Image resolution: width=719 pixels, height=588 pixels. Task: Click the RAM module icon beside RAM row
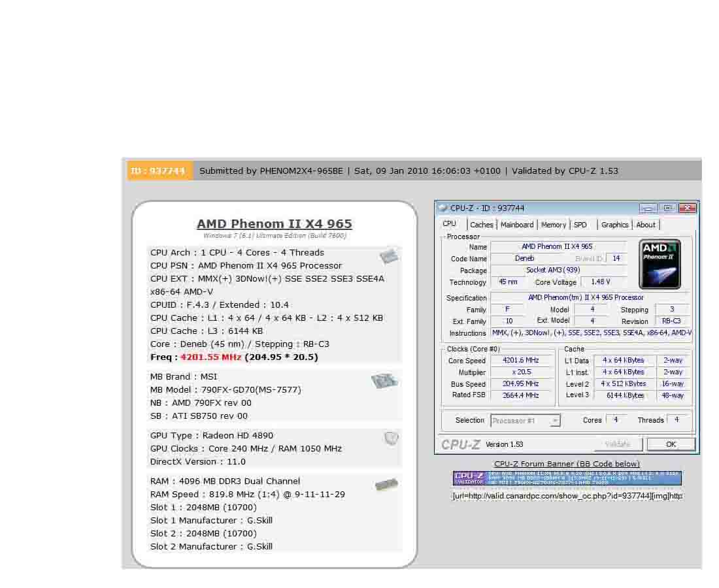click(386, 484)
